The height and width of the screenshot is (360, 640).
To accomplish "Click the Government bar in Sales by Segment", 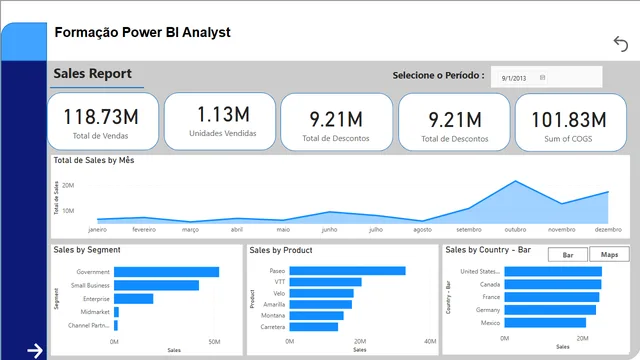I will [x=167, y=272].
